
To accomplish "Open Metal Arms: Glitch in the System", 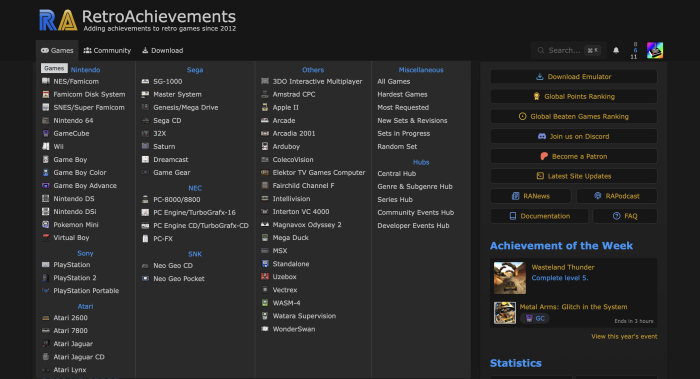I will click(x=573, y=307).
